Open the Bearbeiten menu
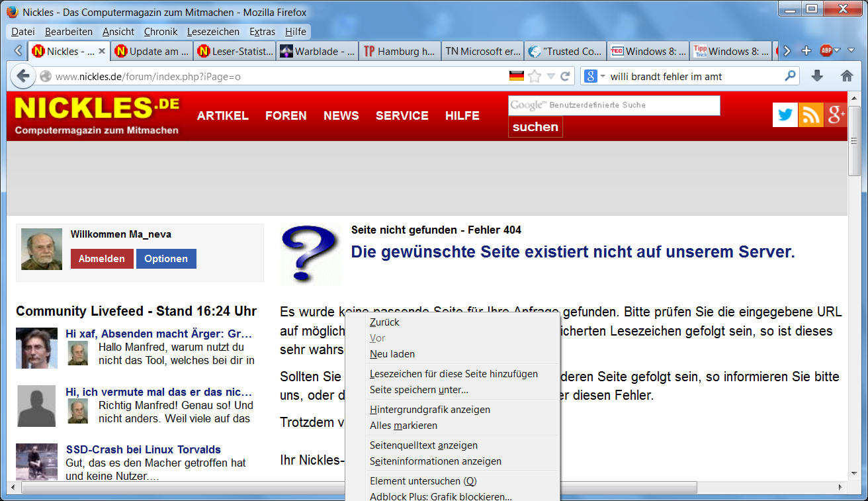Screen dimensions: 868x501 (x=69, y=31)
